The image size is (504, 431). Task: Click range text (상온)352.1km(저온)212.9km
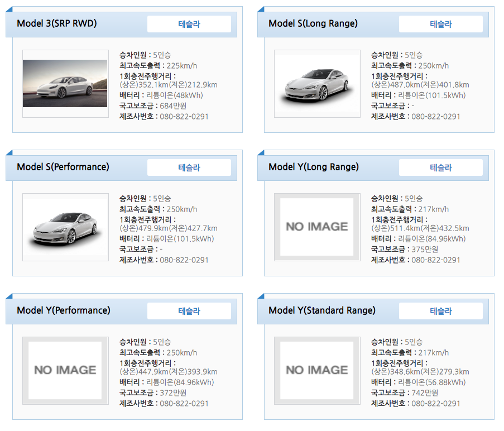coord(169,85)
